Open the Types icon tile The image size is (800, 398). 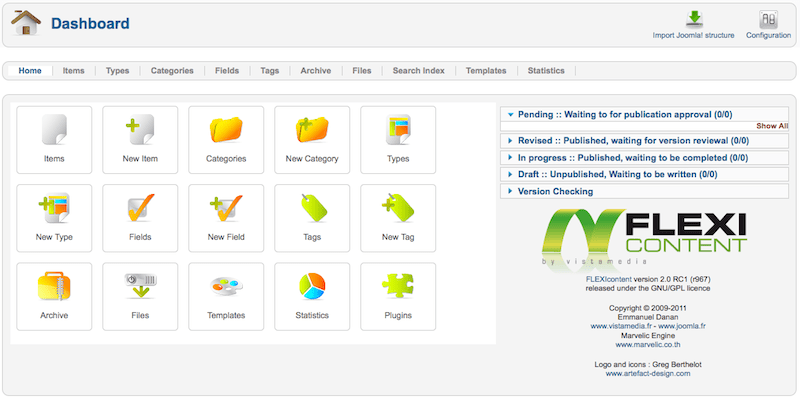point(398,140)
